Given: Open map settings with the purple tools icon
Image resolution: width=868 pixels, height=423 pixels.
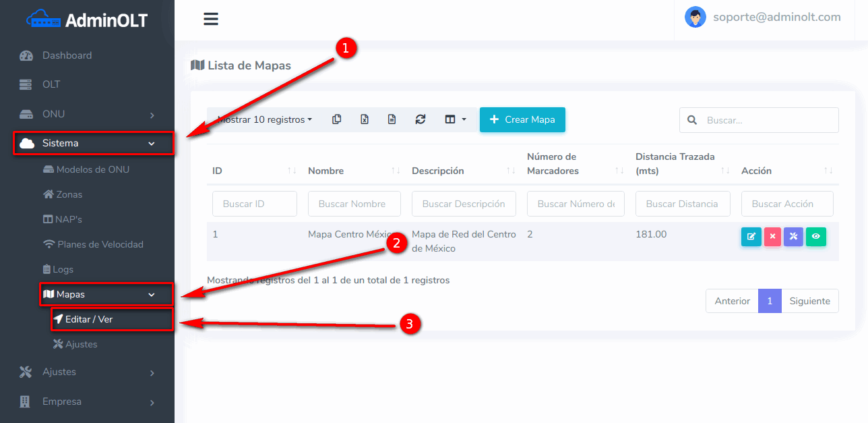Looking at the screenshot, I should (793, 237).
